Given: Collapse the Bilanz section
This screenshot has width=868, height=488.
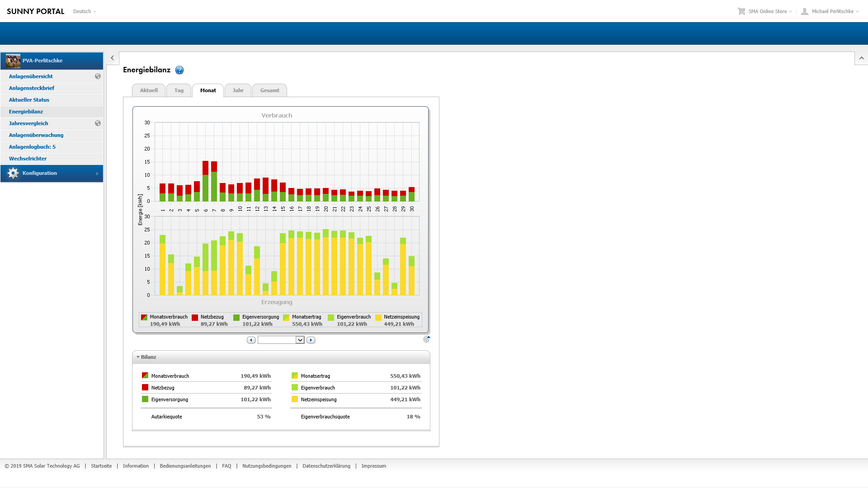Looking at the screenshot, I should pos(138,357).
